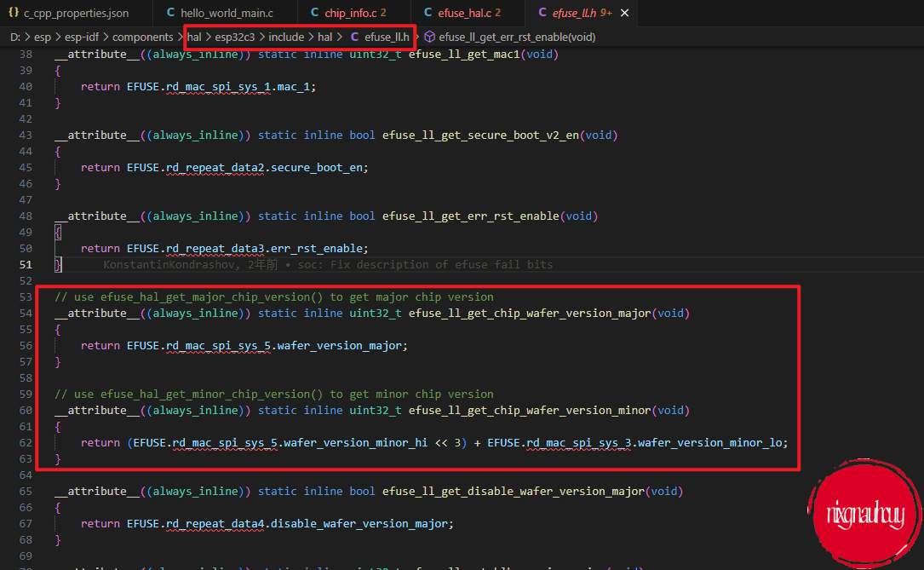Open the include folder breadcrumb
The width and height of the screenshot is (924, 570).
pyautogui.click(x=287, y=37)
